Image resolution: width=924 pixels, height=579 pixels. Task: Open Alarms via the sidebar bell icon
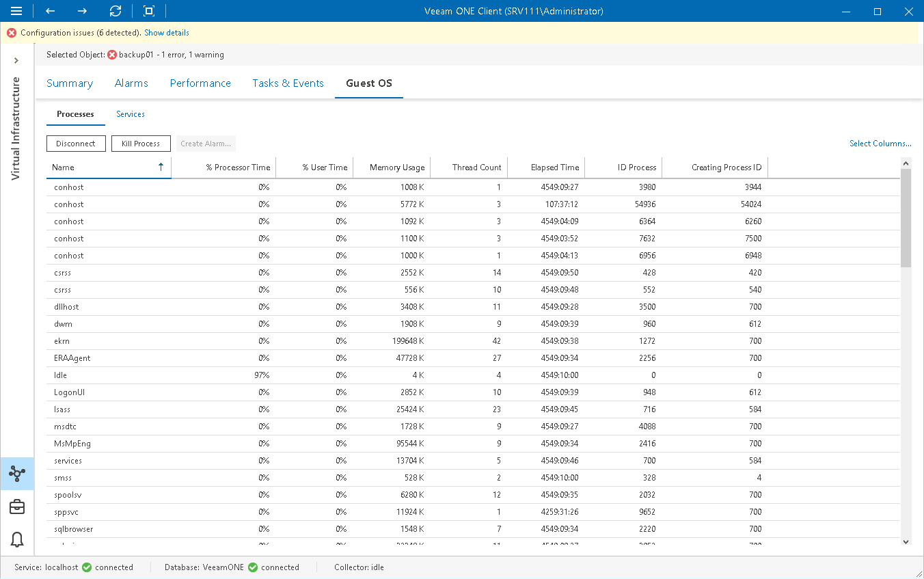pyautogui.click(x=17, y=540)
